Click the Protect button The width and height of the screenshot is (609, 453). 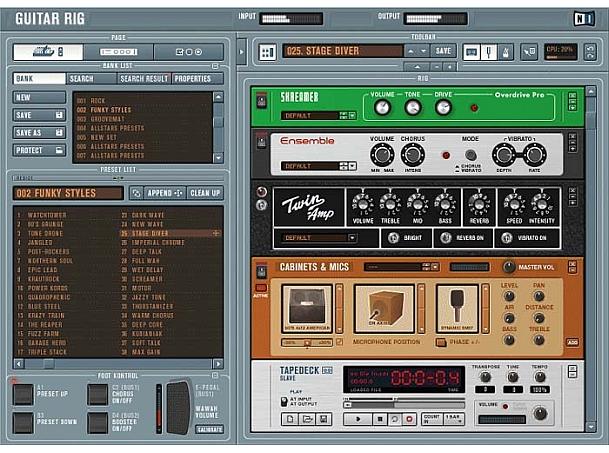[x=39, y=150]
